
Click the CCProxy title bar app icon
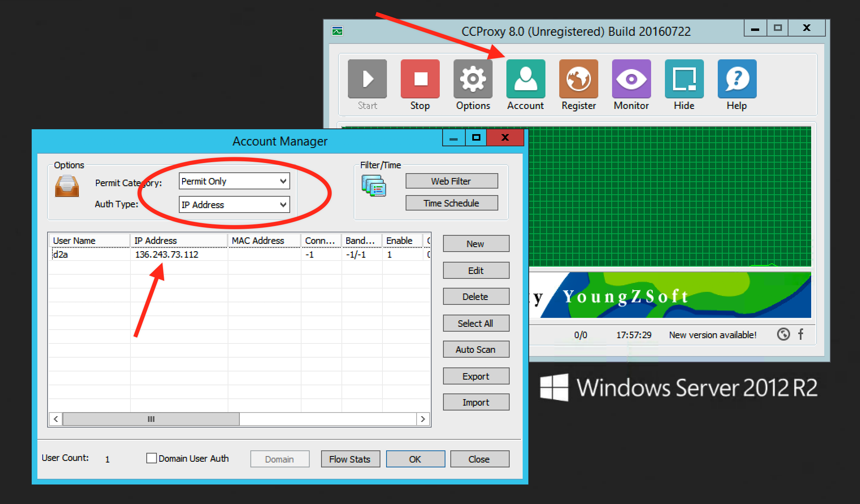[x=337, y=31]
